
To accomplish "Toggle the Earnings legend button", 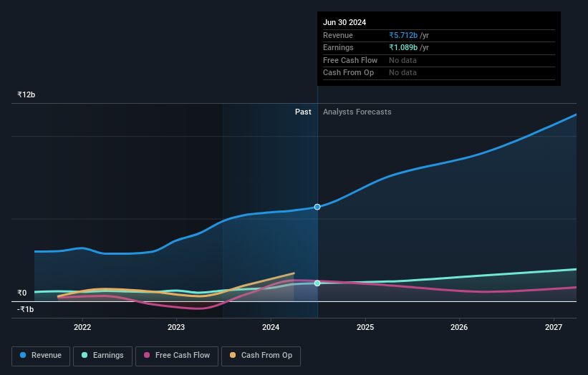I will tap(102, 356).
